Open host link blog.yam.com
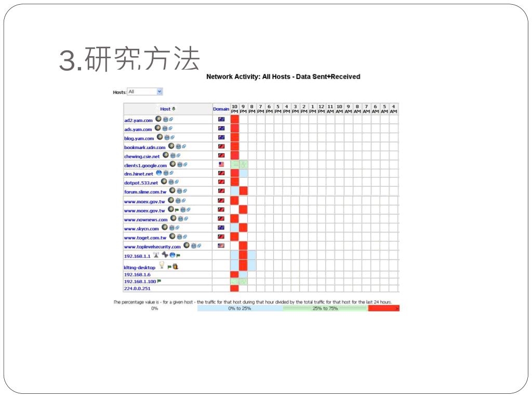532x399 pixels. pyautogui.click(x=139, y=138)
